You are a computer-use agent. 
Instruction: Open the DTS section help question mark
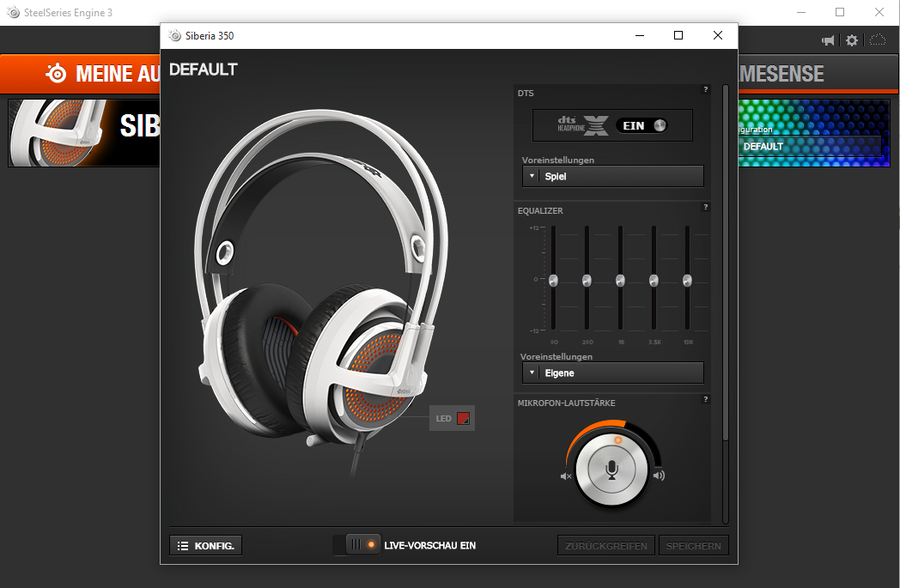click(x=705, y=89)
